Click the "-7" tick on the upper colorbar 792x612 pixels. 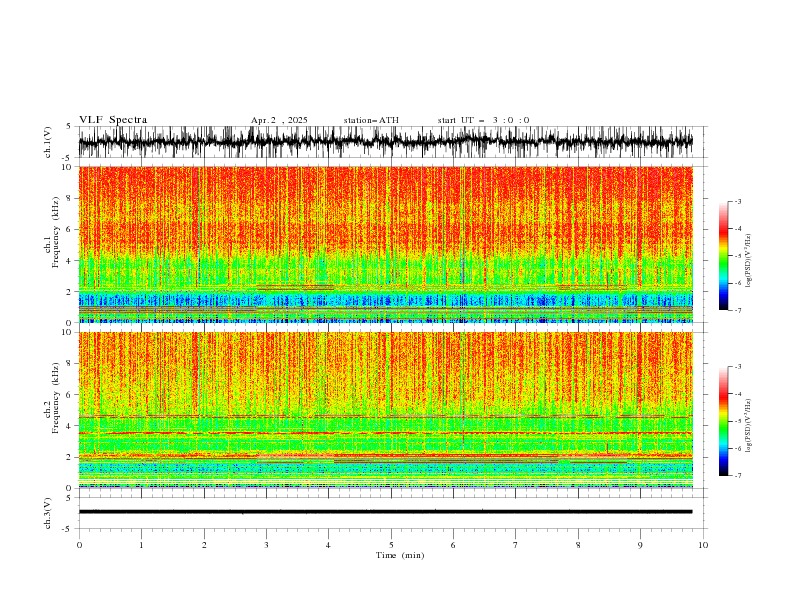point(738,310)
